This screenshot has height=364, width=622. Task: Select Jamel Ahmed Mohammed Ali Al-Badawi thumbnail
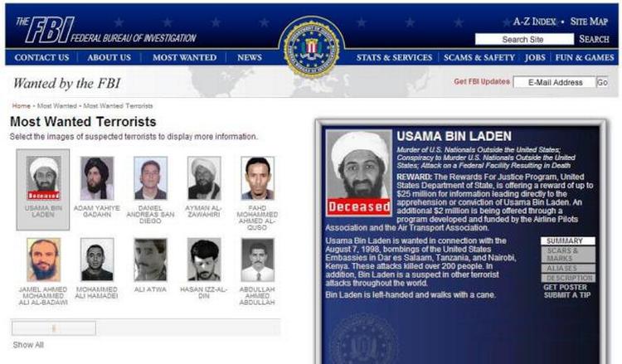click(43, 260)
